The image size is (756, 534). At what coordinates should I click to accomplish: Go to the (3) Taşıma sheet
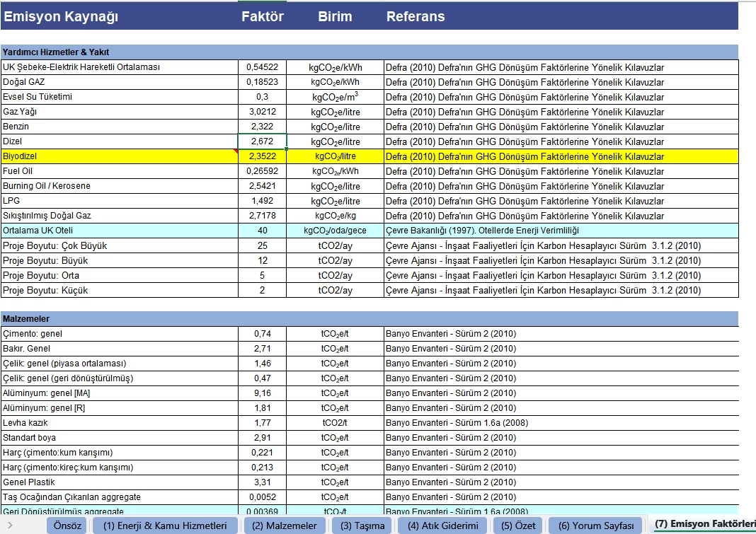362,526
